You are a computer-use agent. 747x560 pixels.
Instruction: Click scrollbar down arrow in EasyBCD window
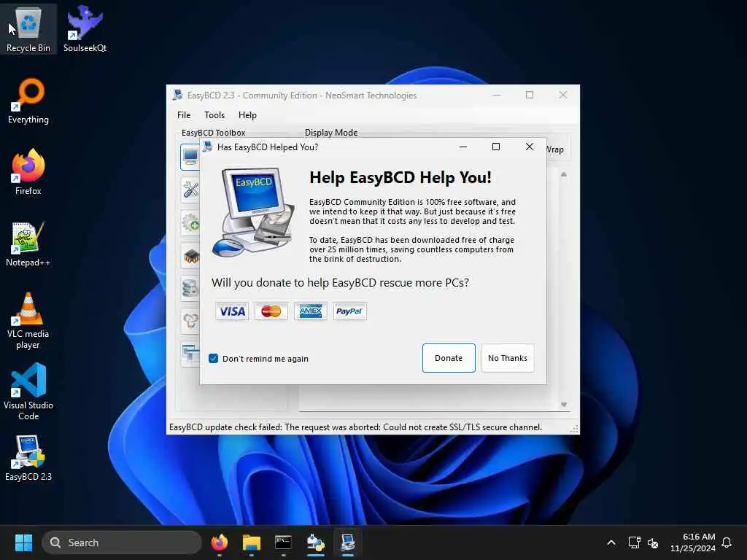click(x=564, y=405)
